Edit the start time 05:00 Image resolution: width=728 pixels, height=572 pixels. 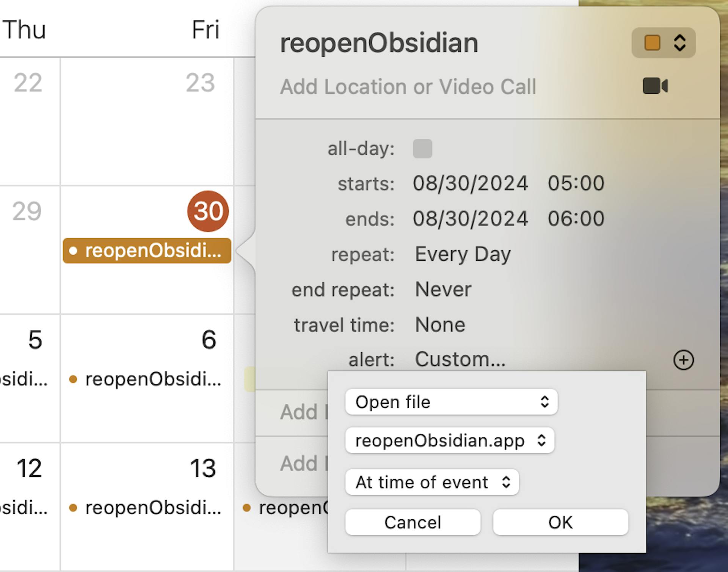pyautogui.click(x=576, y=183)
